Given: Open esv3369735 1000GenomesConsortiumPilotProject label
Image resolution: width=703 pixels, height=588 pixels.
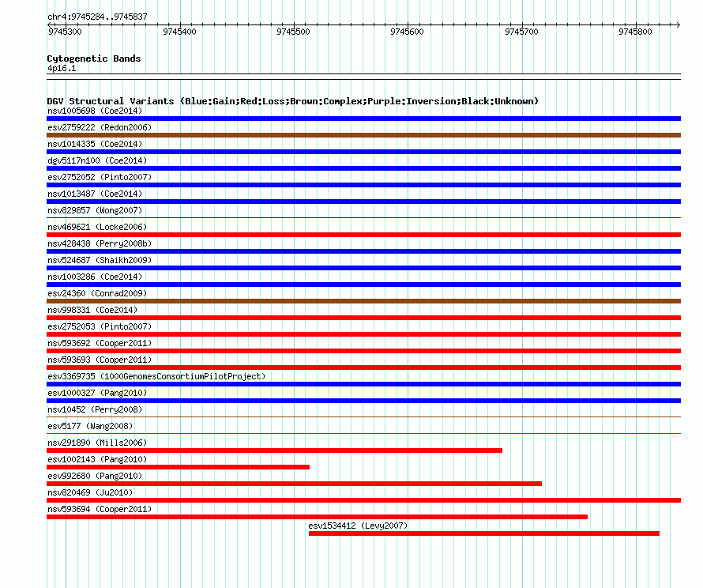Looking at the screenshot, I should pos(156,376).
